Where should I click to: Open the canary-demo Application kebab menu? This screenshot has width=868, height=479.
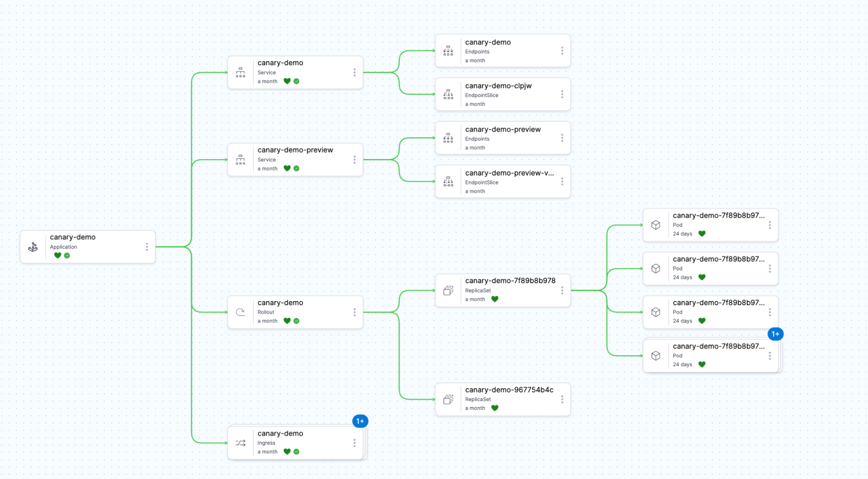[x=147, y=247]
